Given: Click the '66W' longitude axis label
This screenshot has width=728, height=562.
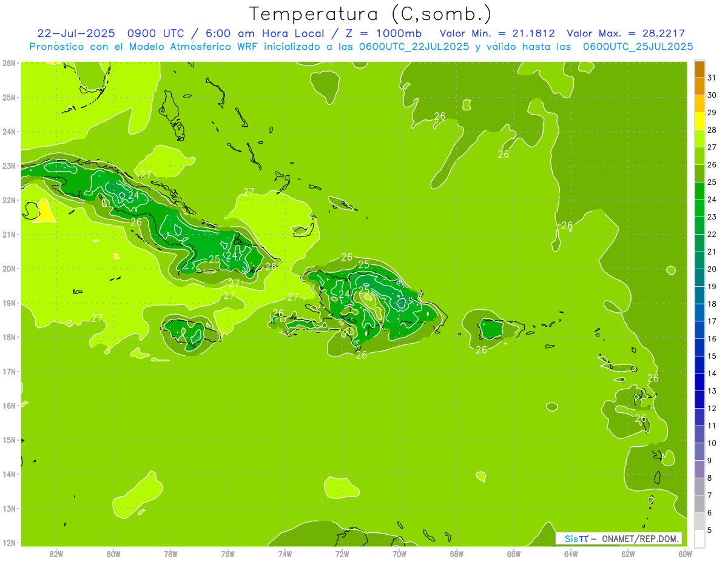Looking at the screenshot, I should (514, 554).
